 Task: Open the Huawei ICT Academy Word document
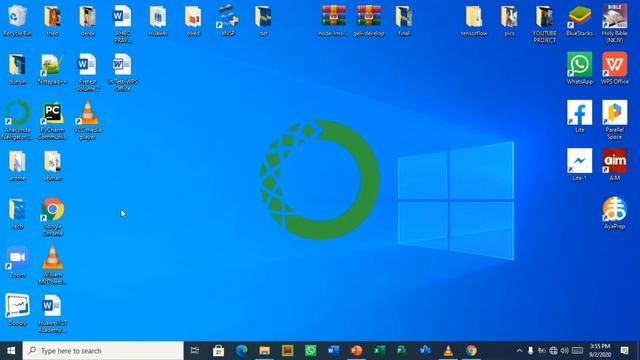tap(52, 313)
